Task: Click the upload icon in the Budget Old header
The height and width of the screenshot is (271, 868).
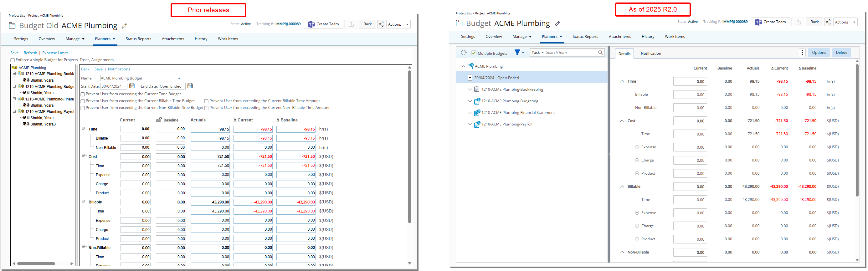Action: [351, 24]
